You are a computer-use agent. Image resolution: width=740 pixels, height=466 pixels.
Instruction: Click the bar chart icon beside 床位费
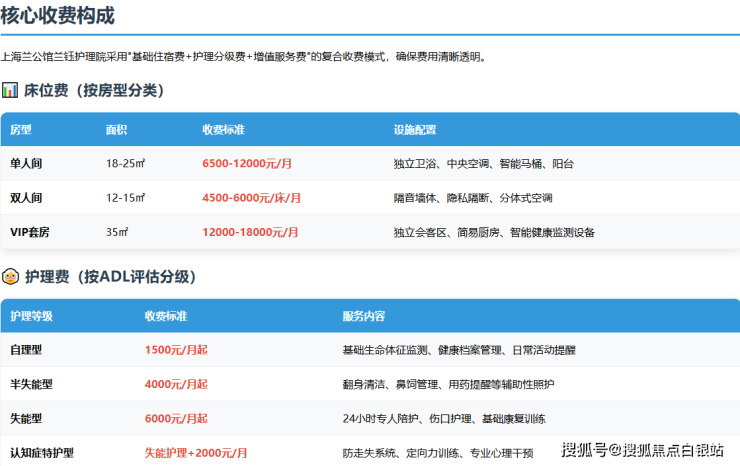pos(10,91)
